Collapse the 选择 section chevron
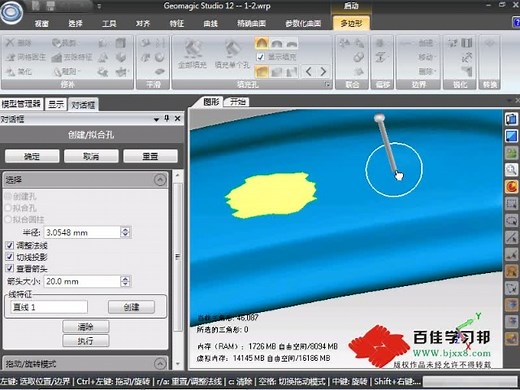 [x=160, y=180]
